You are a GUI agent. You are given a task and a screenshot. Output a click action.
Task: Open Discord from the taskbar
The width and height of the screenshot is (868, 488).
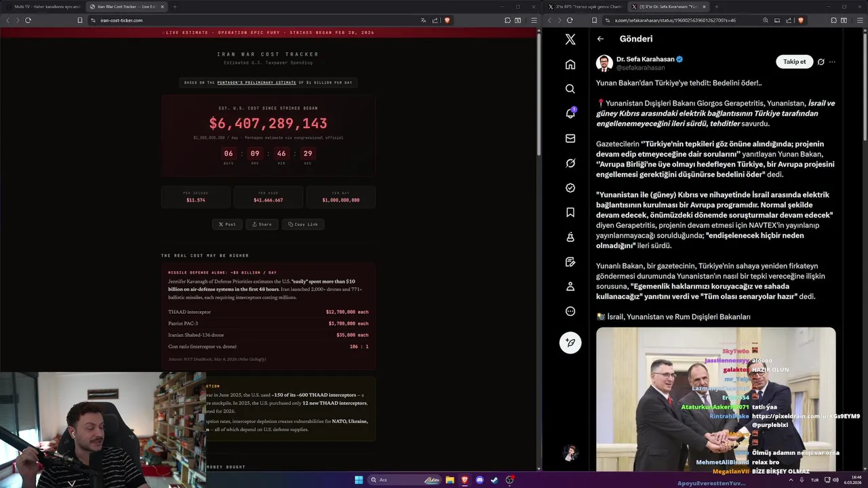pos(479,480)
